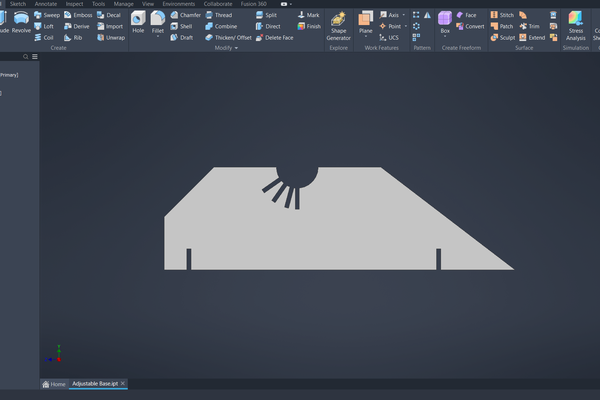Select the Thread tool
This screenshot has height=400, width=600.
click(219, 15)
